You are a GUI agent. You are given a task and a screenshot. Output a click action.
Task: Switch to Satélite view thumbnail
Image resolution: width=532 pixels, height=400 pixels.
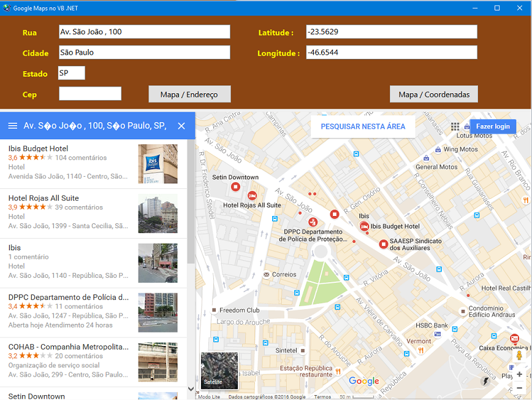(x=219, y=371)
